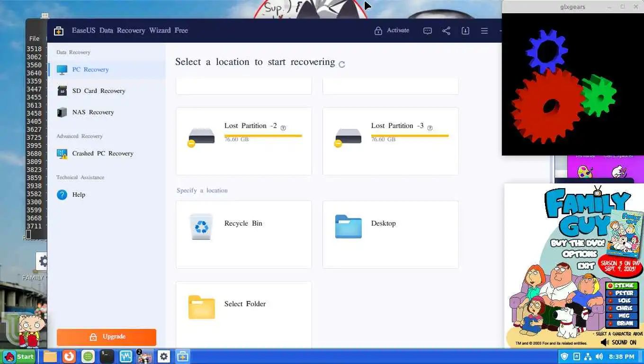Screen dimensions: 644x364
Task: Open the PC Recovery tab
Action: pos(107,70)
